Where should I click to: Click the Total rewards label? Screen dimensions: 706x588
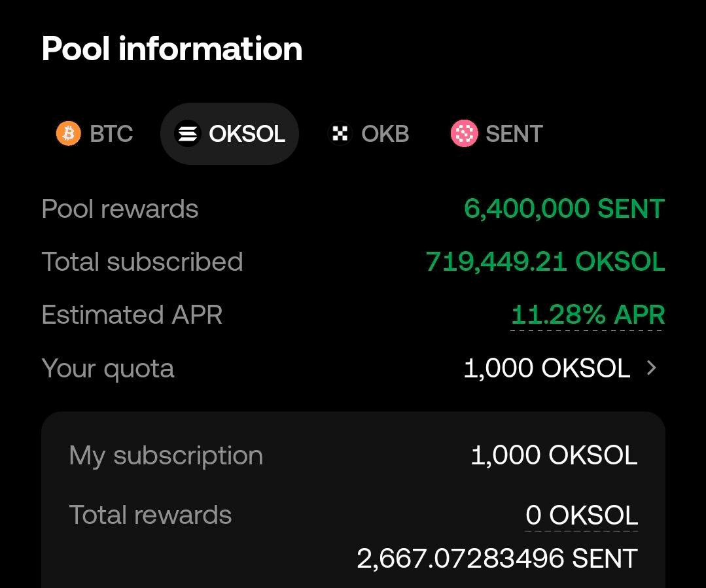click(x=150, y=515)
